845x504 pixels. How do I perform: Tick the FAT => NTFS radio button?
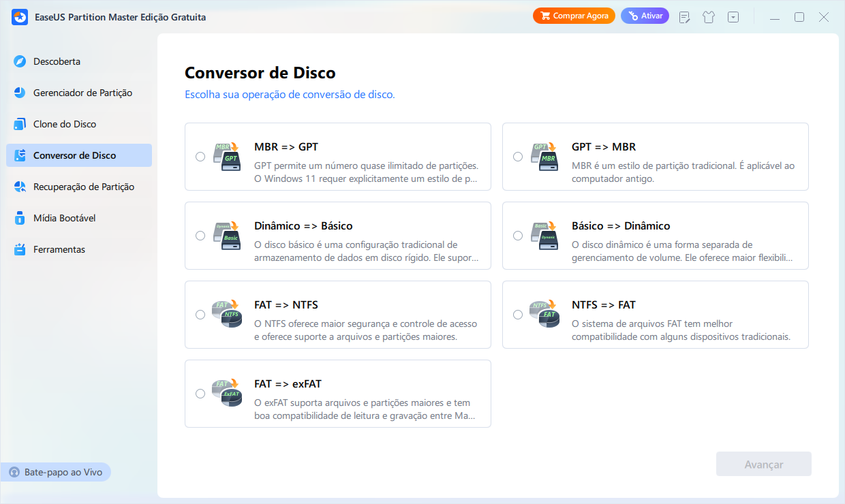point(200,315)
